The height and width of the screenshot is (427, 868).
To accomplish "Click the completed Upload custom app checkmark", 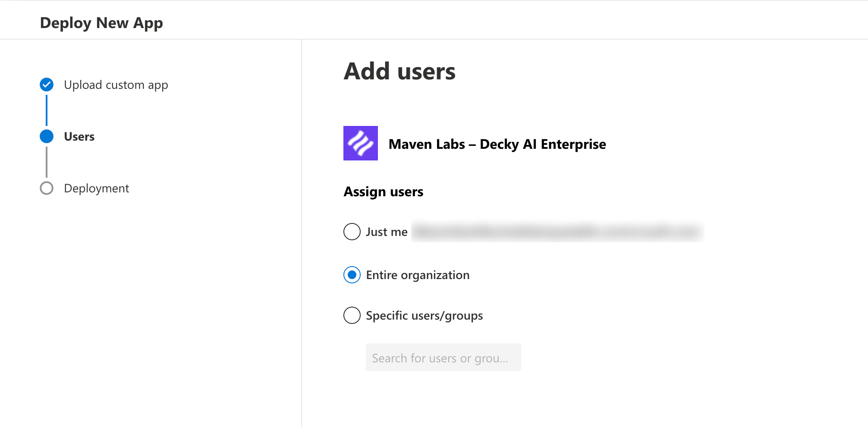I will click(47, 85).
